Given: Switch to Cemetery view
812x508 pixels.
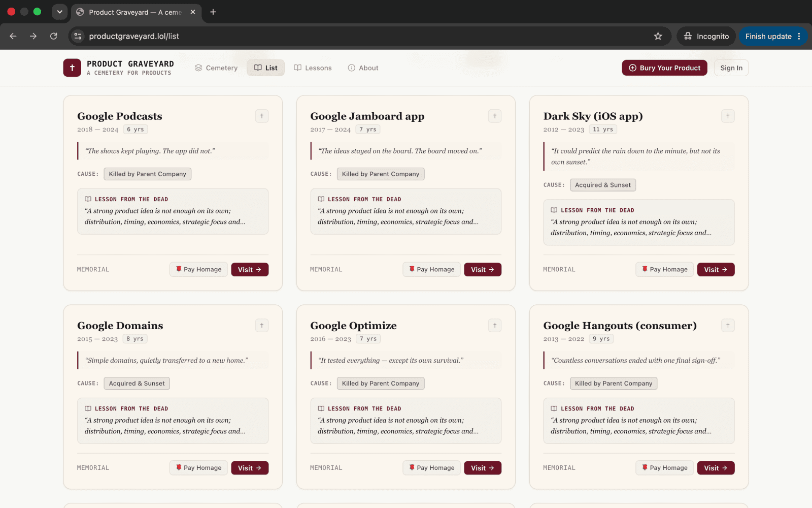Looking at the screenshot, I should 216,68.
